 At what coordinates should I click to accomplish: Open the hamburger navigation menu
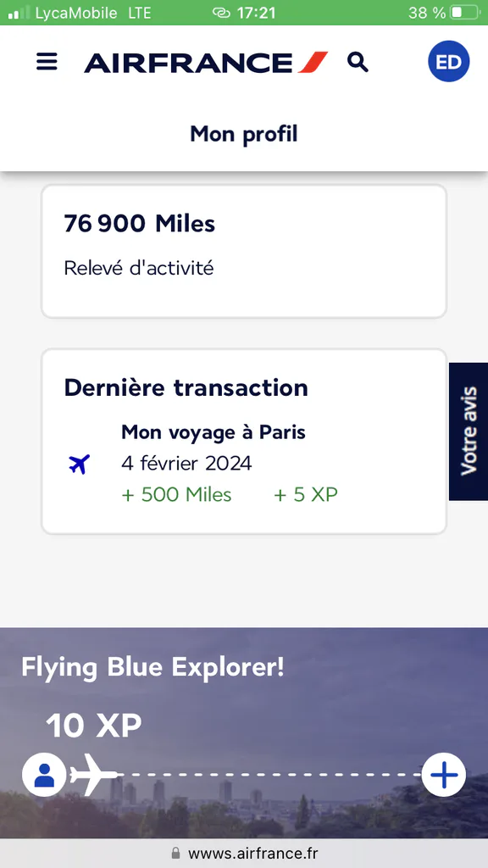coord(47,61)
